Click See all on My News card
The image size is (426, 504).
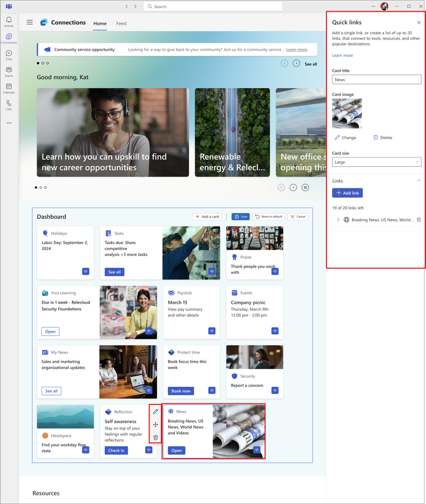[51, 391]
